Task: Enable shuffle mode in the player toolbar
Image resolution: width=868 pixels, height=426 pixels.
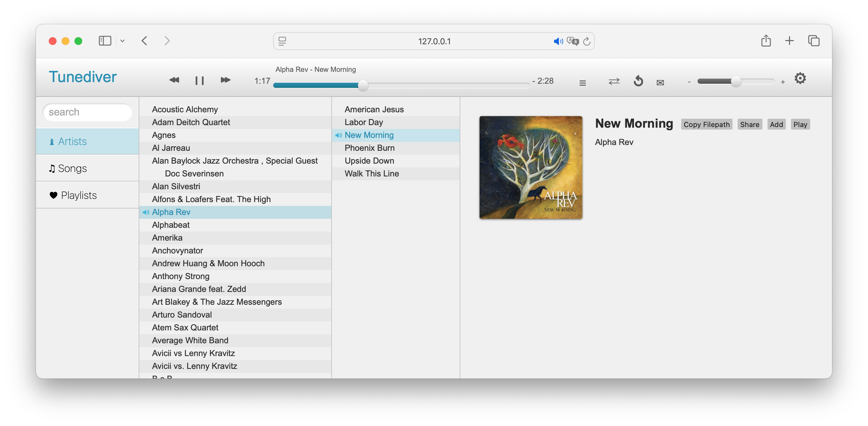Action: [614, 82]
